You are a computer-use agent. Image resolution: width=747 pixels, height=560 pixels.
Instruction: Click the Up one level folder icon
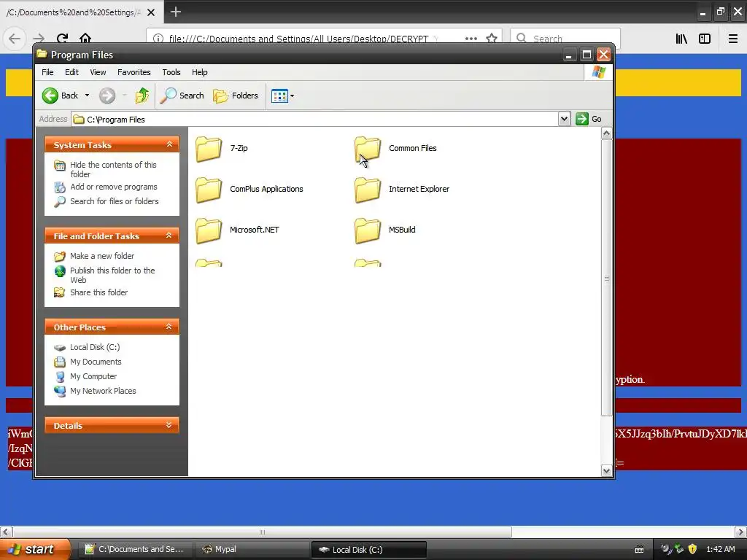[142, 96]
